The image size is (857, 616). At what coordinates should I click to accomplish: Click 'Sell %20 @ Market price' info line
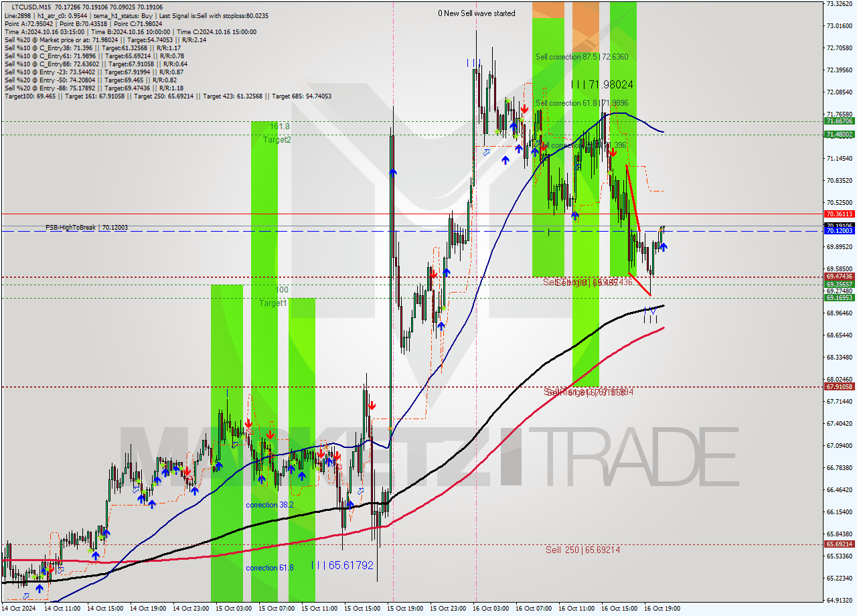click(x=105, y=40)
